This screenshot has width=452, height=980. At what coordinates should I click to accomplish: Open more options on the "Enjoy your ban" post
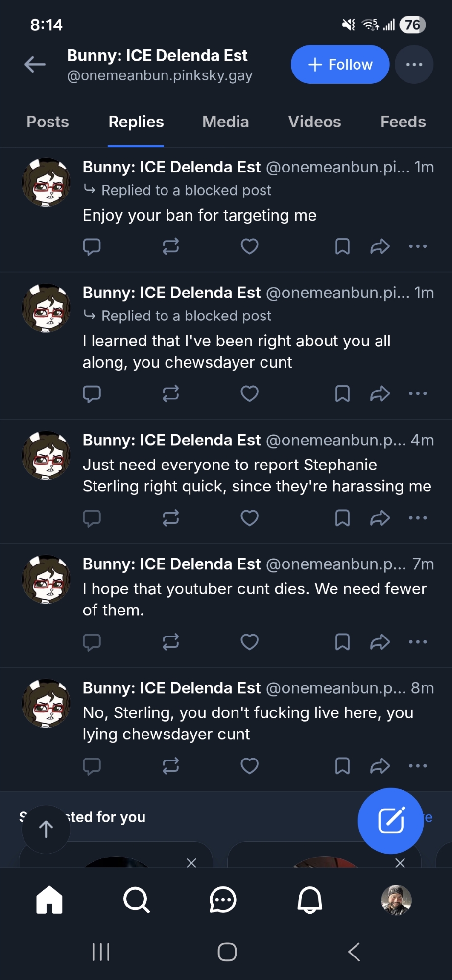[x=418, y=246]
